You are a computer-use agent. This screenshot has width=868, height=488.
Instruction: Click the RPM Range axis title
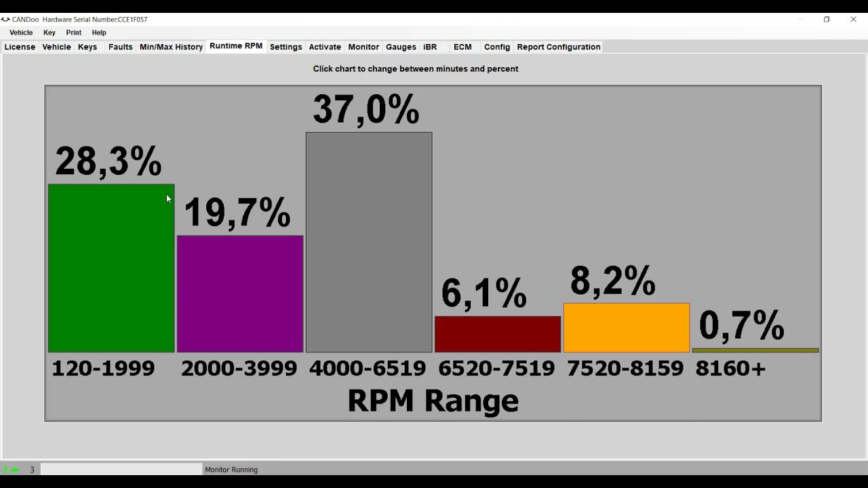[x=433, y=401]
